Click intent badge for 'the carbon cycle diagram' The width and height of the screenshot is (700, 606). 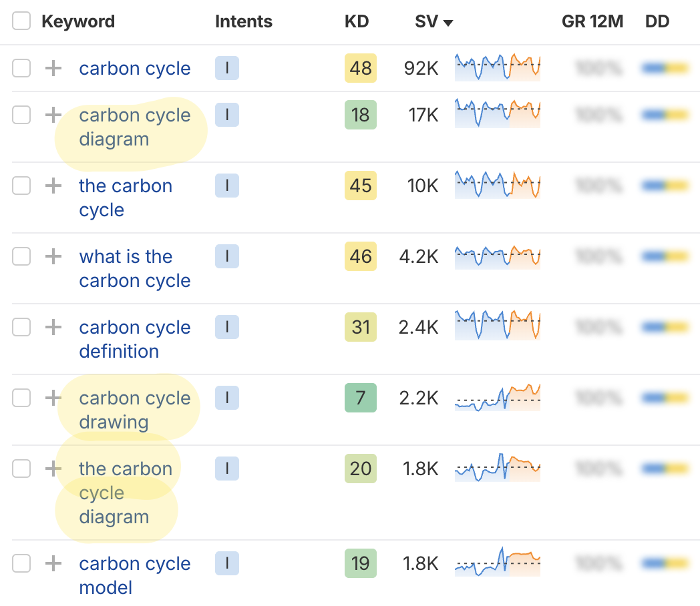(x=227, y=469)
